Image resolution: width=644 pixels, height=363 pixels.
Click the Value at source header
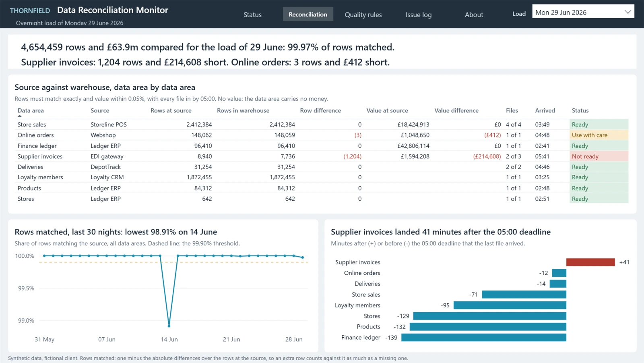click(x=387, y=110)
